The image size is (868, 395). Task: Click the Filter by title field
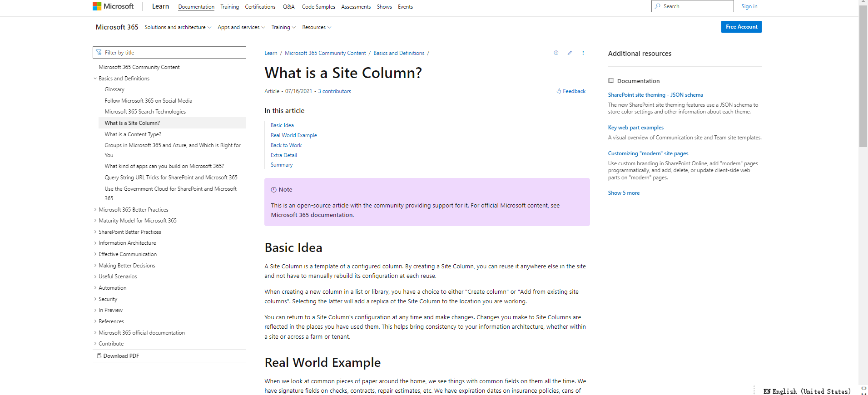169,53
